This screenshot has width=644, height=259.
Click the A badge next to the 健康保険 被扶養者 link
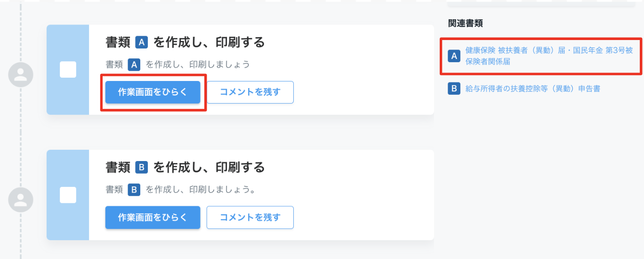[x=454, y=56]
